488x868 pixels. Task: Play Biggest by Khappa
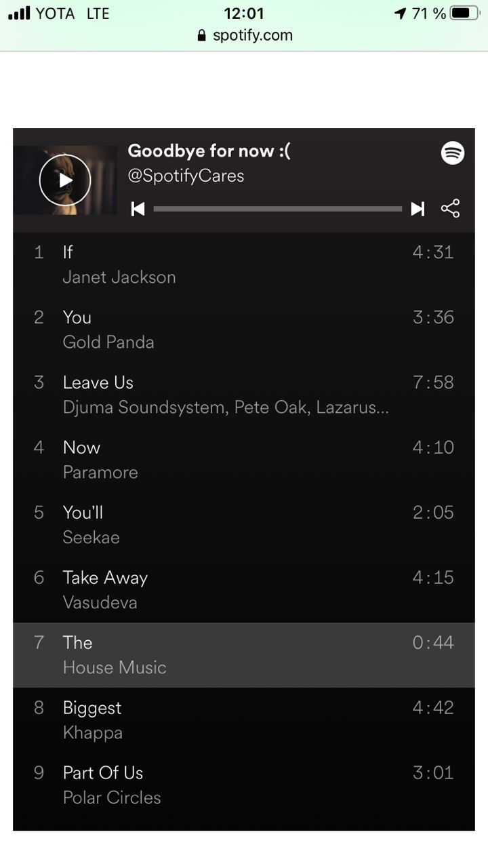244,720
